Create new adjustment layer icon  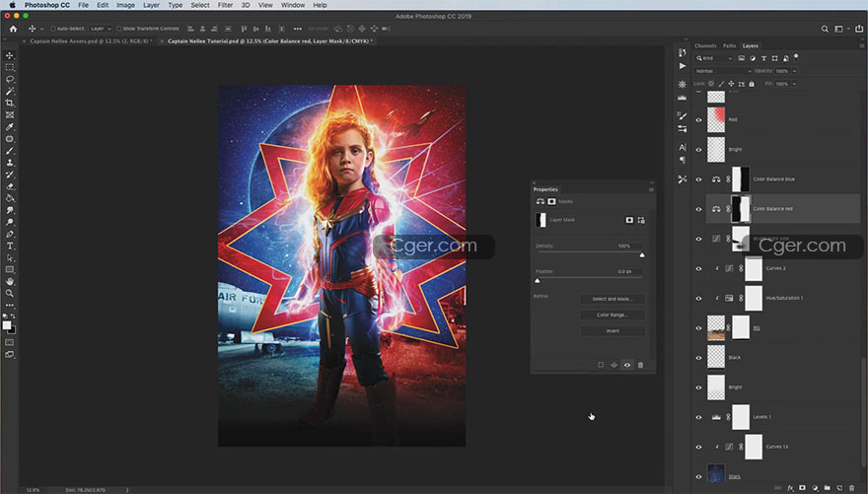[815, 488]
